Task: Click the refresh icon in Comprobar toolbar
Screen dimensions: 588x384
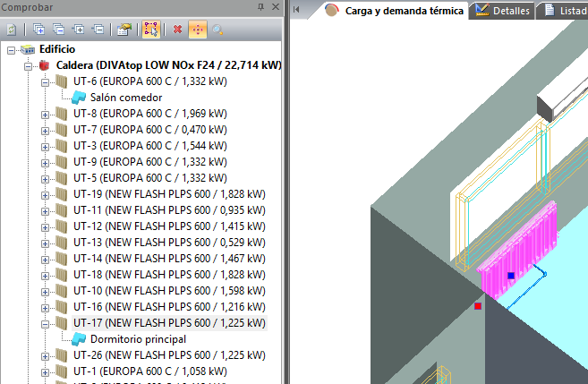Action: tap(12, 30)
